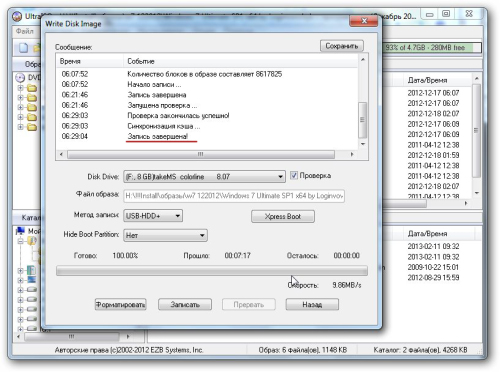This screenshot has width=500, height=372.
Task: Select the 2009-10-22 15:01 date entry
Action: point(433,267)
